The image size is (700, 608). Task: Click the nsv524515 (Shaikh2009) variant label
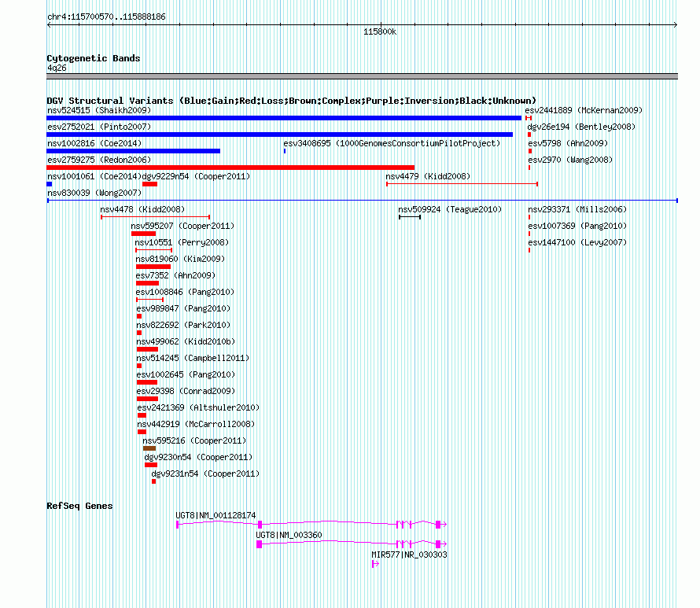coord(99,110)
